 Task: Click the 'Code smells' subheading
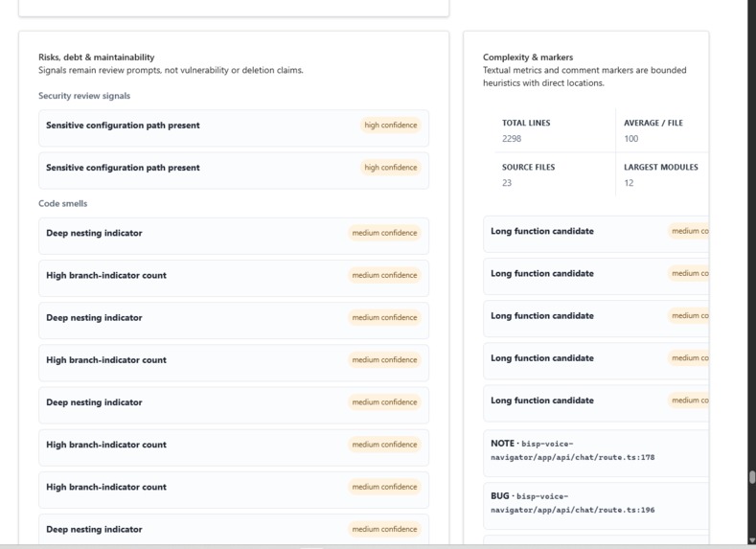[63, 204]
